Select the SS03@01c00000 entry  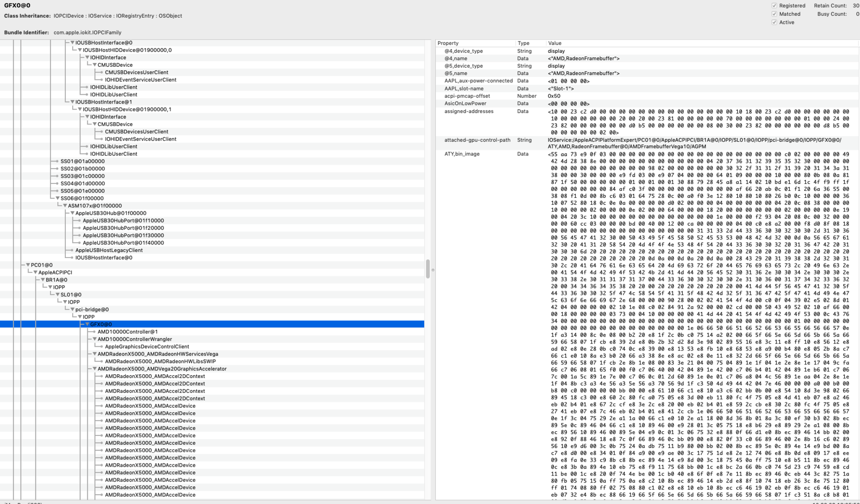pos(83,176)
